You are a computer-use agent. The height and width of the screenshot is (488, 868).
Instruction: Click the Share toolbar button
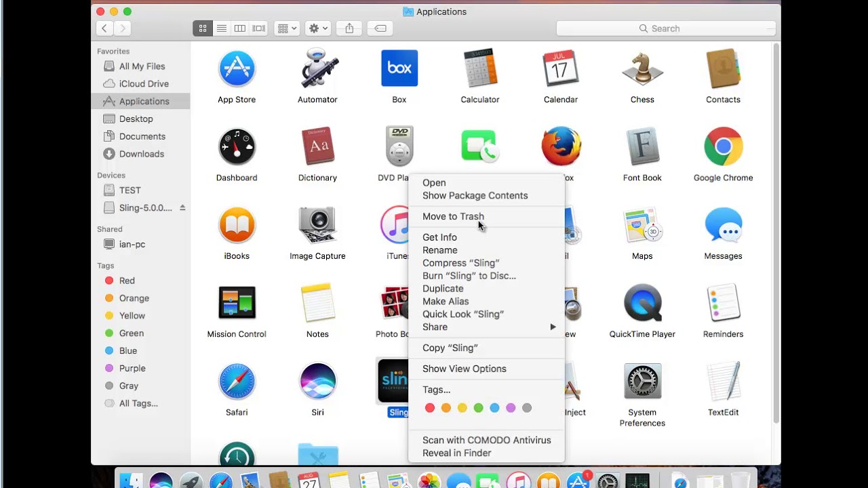point(349,28)
